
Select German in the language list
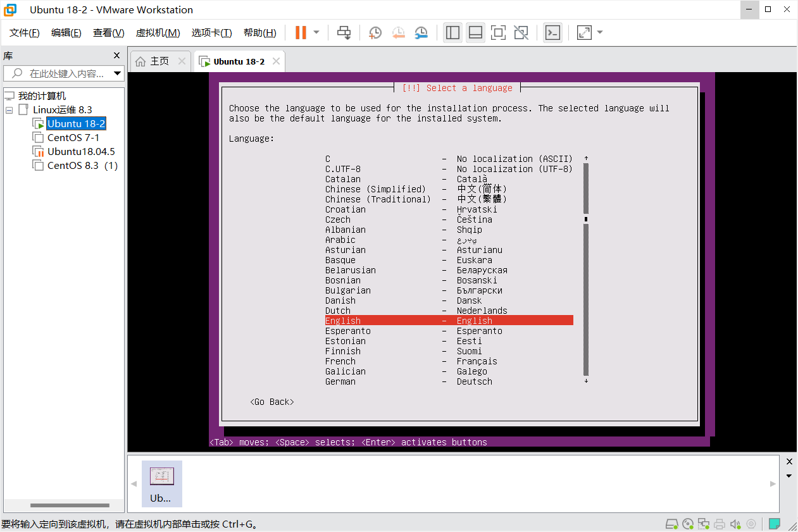[449, 381]
